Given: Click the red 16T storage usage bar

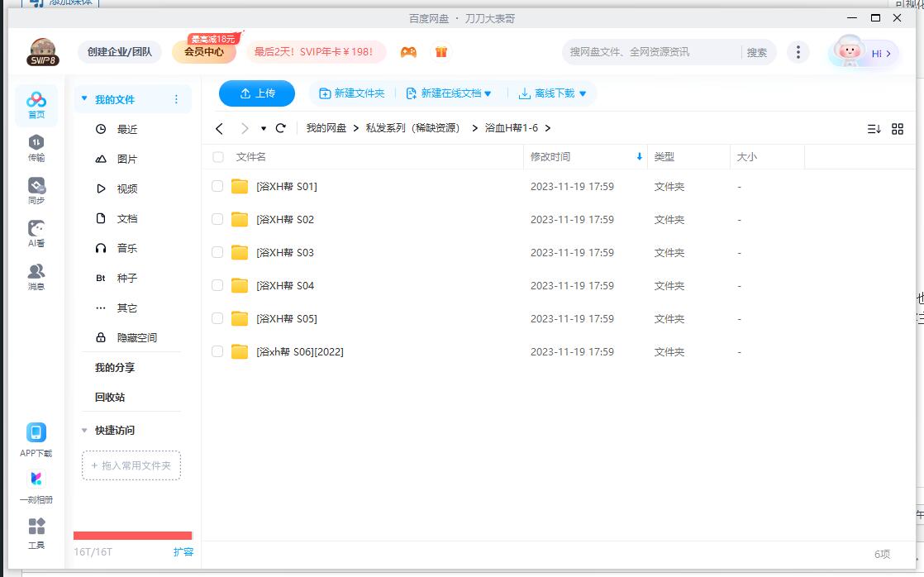Looking at the screenshot, I should 132,536.
